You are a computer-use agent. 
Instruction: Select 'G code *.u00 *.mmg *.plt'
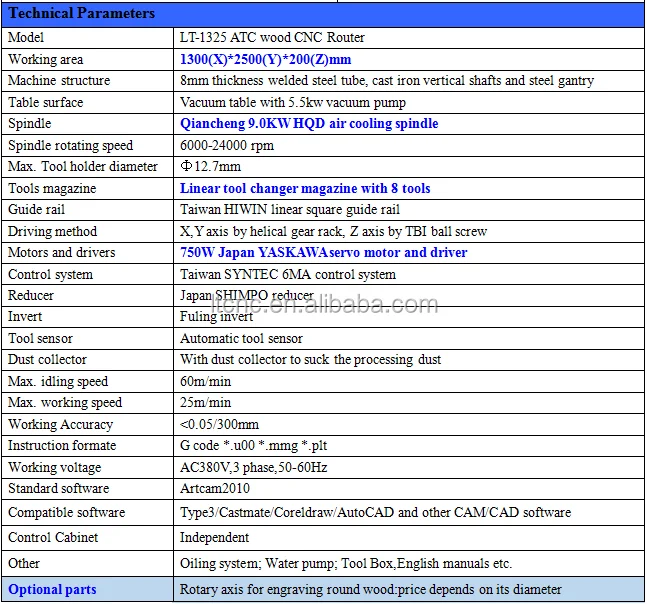coord(254,446)
